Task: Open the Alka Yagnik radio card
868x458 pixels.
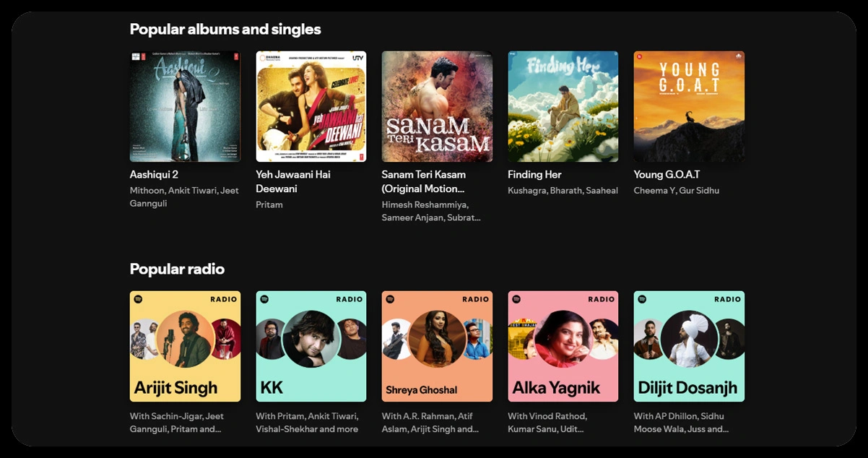Action: (x=563, y=346)
